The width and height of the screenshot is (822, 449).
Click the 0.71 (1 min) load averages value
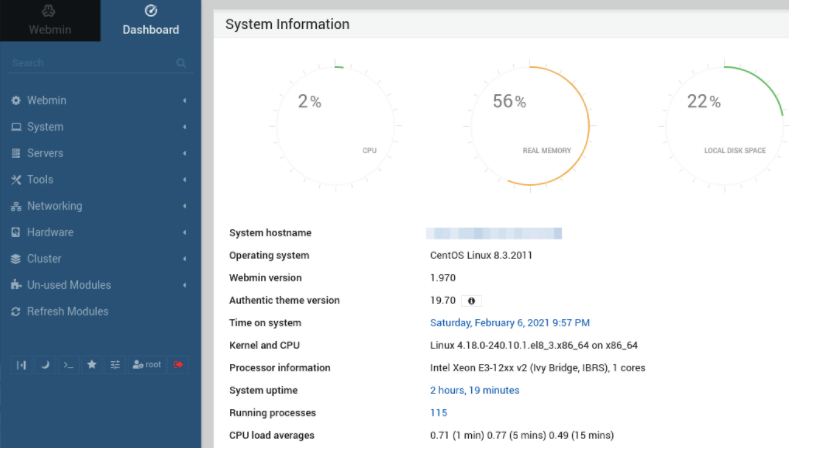point(522,435)
